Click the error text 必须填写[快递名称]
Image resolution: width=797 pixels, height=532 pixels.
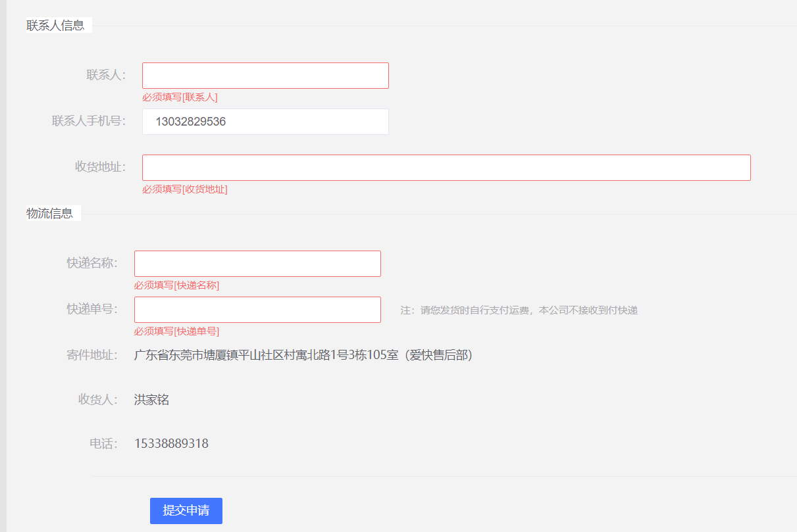pyautogui.click(x=176, y=285)
